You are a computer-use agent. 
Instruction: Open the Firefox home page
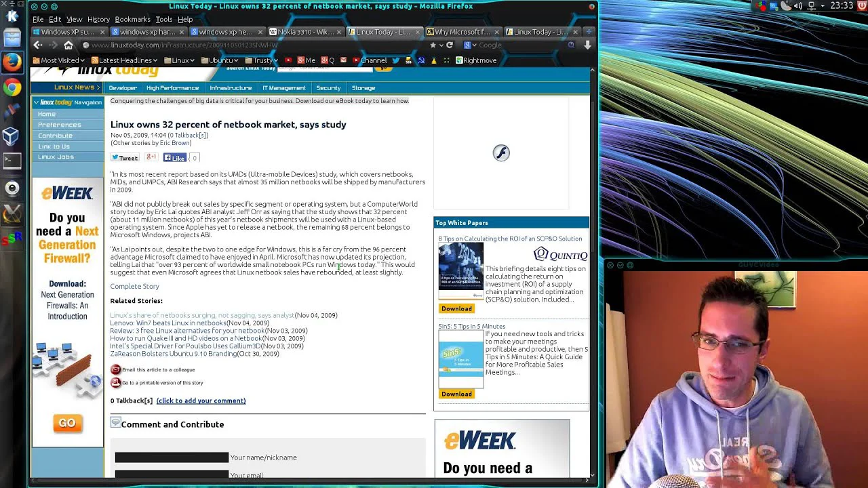tap(68, 45)
